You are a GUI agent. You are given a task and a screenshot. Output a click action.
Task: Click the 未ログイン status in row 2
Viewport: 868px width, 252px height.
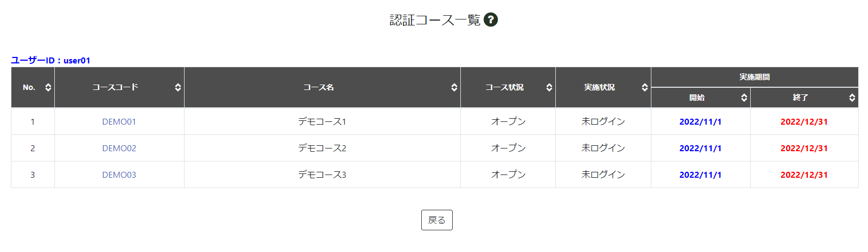click(603, 148)
